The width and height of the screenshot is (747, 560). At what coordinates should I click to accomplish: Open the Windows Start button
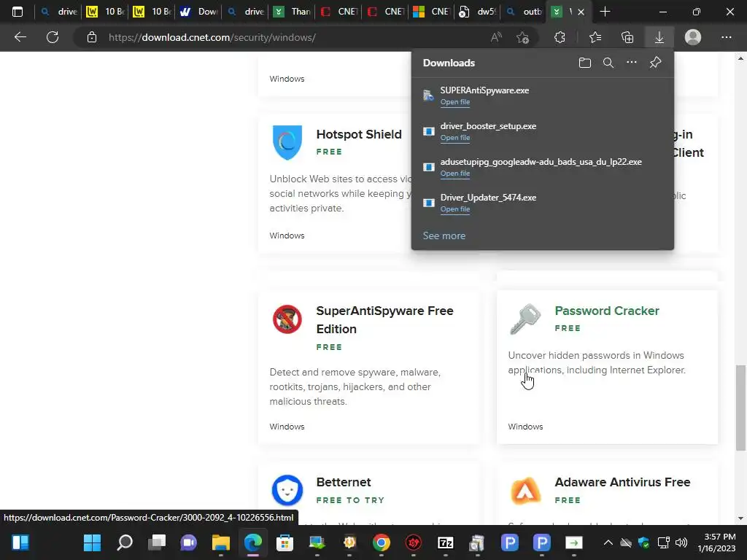click(92, 542)
